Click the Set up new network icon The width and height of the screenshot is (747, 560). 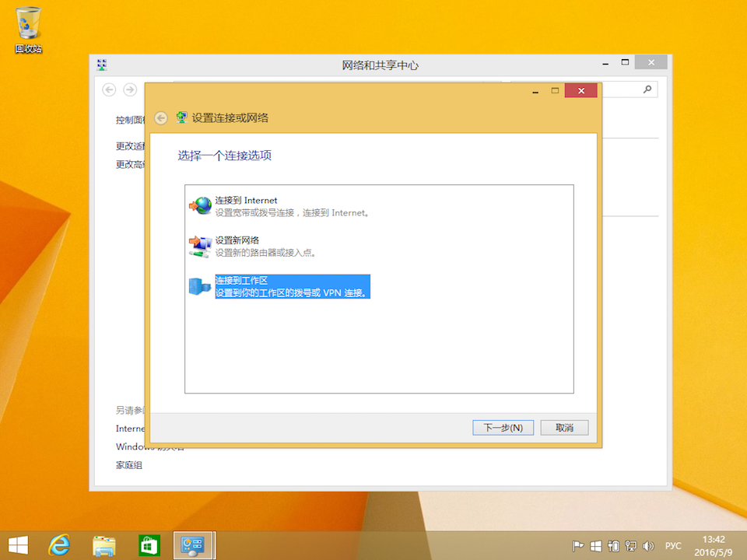click(200, 247)
